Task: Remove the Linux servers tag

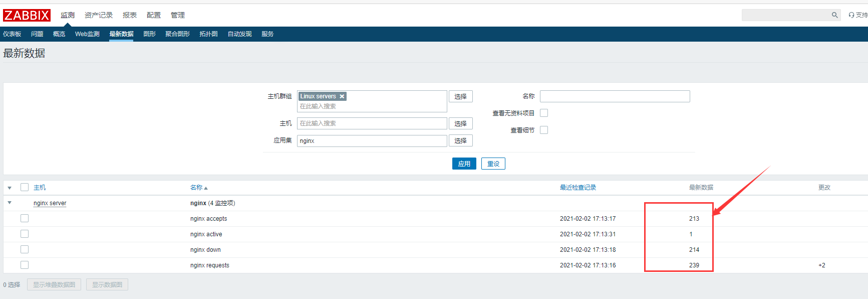Action: pos(342,96)
